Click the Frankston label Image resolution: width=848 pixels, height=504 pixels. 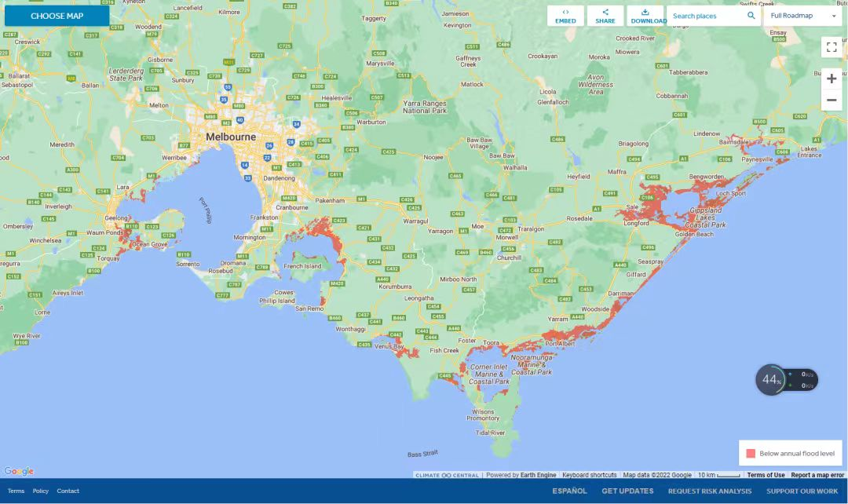click(264, 217)
